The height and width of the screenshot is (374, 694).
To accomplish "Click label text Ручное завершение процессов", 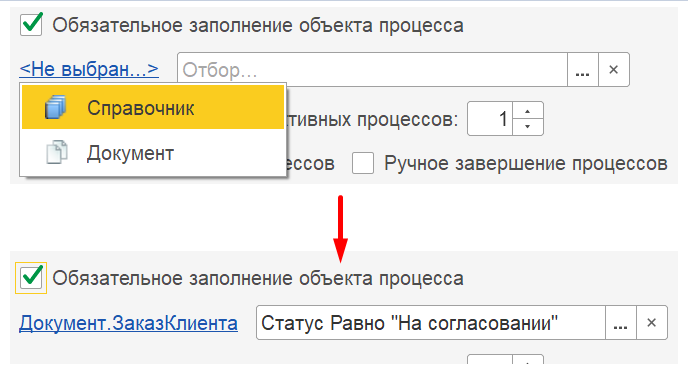I will 526,163.
